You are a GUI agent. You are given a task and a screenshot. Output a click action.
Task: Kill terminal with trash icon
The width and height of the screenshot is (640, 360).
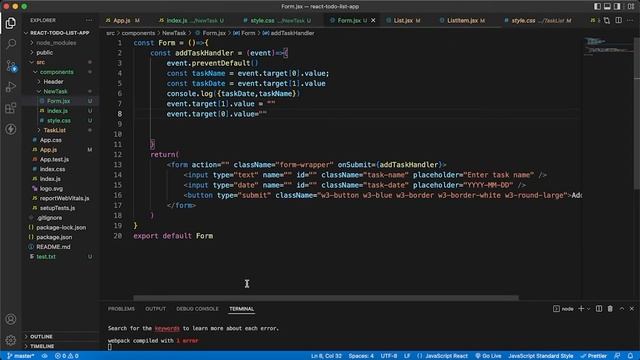(x=610, y=309)
